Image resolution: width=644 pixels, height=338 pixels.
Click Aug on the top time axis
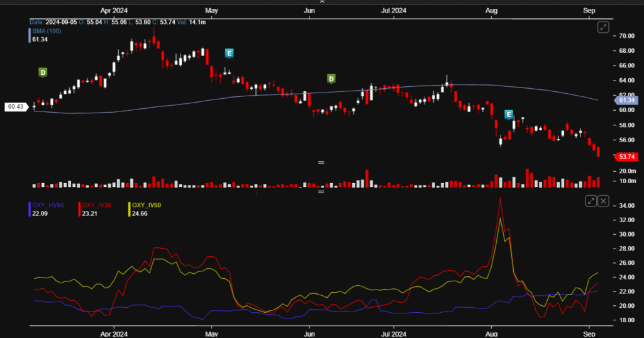[x=491, y=11]
